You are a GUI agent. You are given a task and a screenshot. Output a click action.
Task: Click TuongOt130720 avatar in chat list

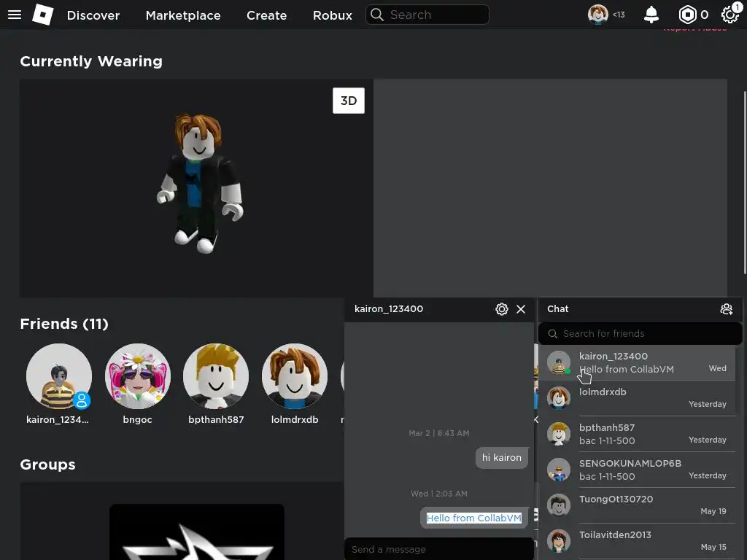558,506
